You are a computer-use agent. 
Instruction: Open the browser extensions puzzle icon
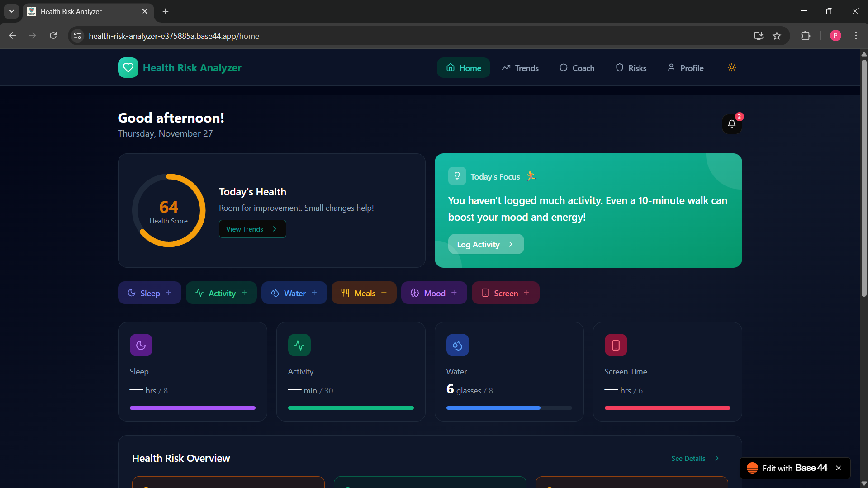click(806, 36)
